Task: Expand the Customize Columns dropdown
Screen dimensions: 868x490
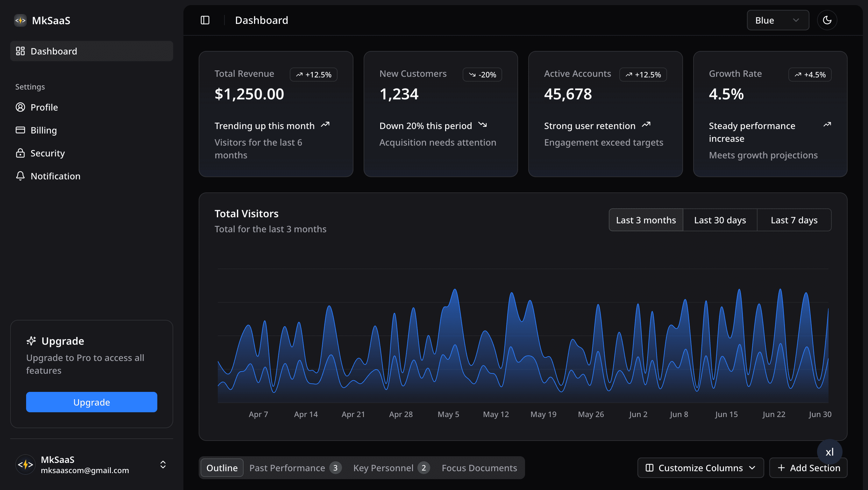Action: point(701,468)
